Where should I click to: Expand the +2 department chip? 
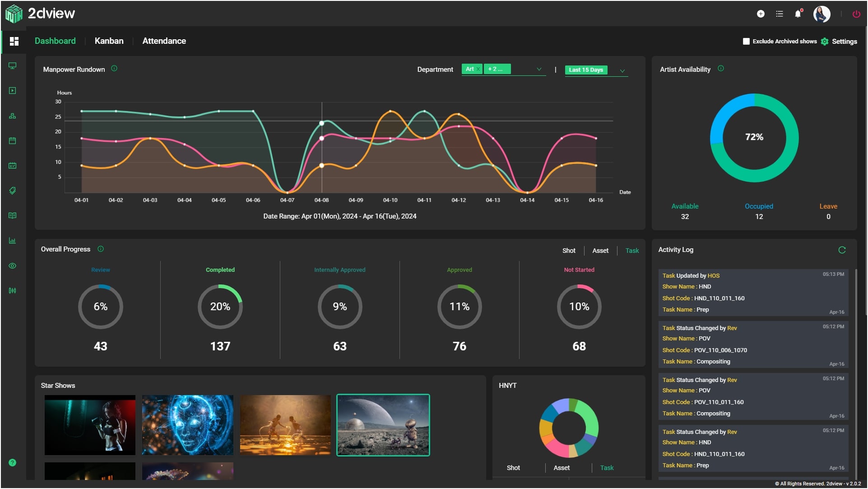tap(497, 69)
